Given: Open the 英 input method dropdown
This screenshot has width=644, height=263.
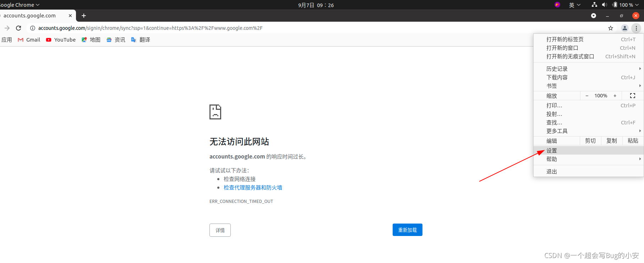Looking at the screenshot, I should (x=574, y=5).
